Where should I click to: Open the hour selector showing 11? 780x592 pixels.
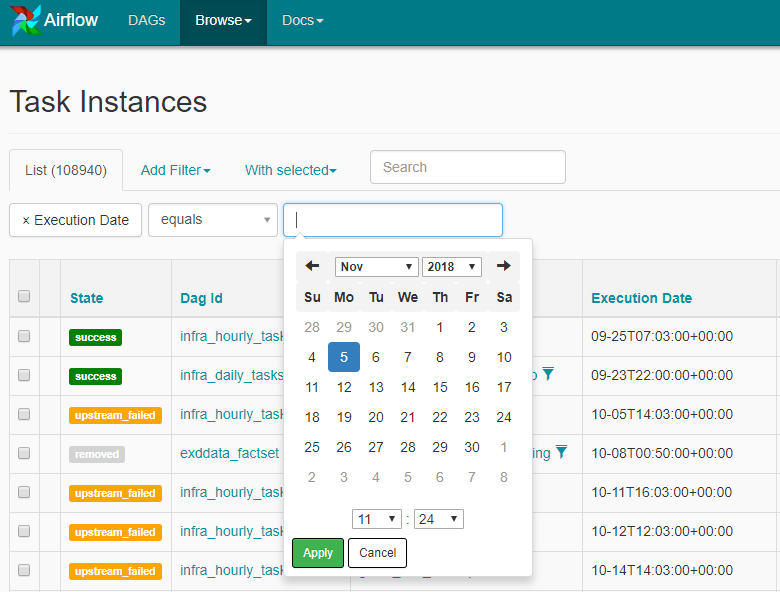pyautogui.click(x=376, y=519)
